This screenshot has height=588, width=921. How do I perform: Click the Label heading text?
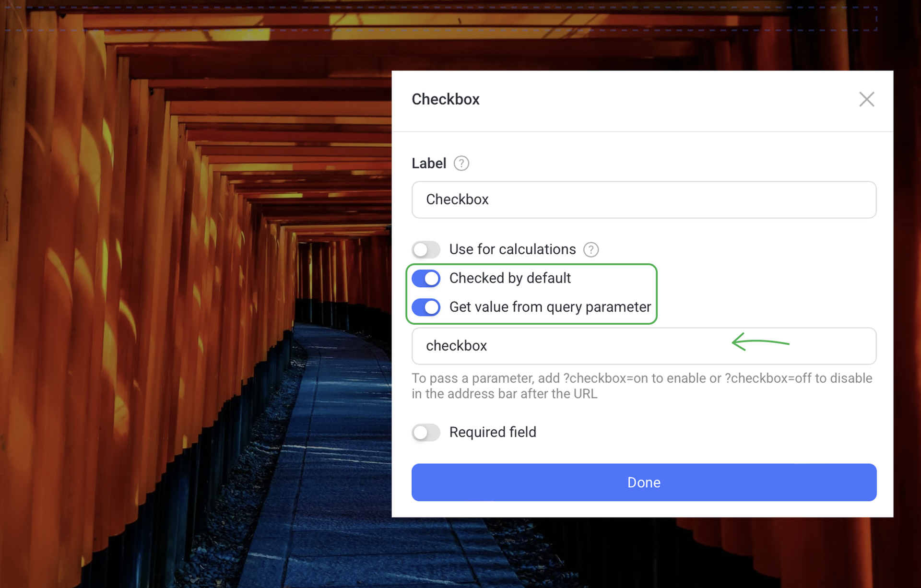428,164
